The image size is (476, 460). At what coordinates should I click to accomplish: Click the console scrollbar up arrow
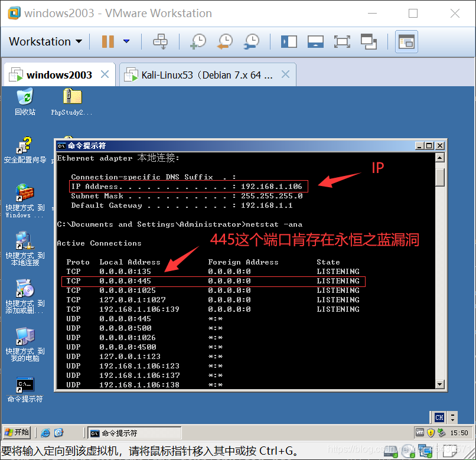click(440, 158)
